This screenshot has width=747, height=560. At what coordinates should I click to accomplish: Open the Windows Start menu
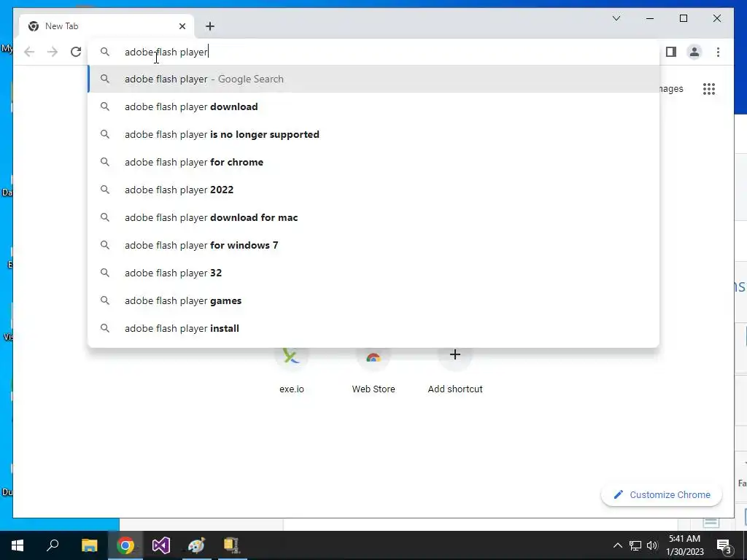coord(18,545)
